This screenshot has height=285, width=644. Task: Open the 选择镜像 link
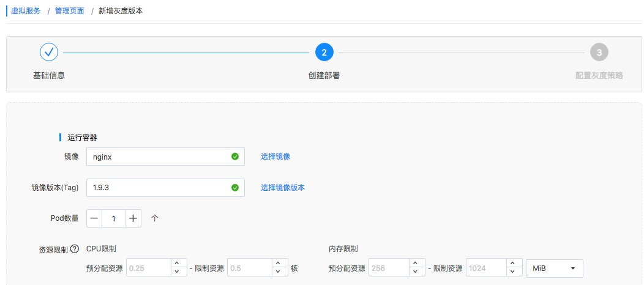tap(275, 156)
